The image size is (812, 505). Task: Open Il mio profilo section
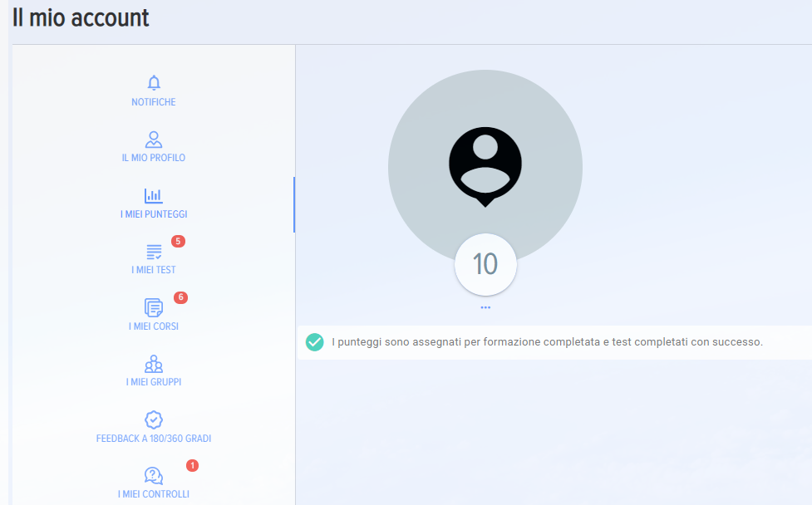pos(154,158)
